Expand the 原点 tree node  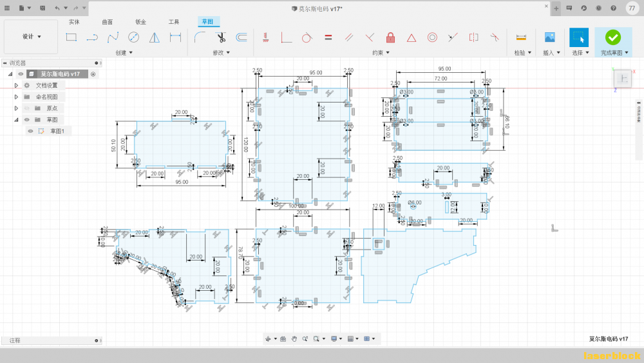click(16, 108)
